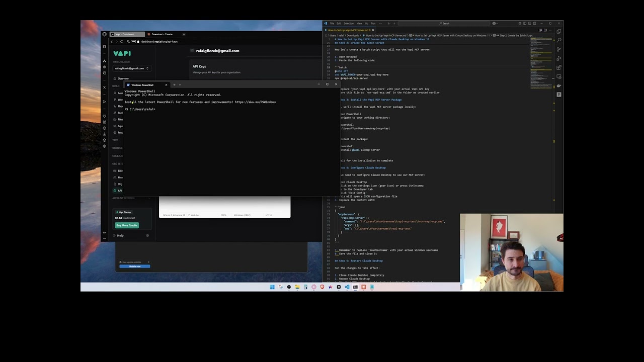Open markdown preview to the side icon

click(x=540, y=30)
